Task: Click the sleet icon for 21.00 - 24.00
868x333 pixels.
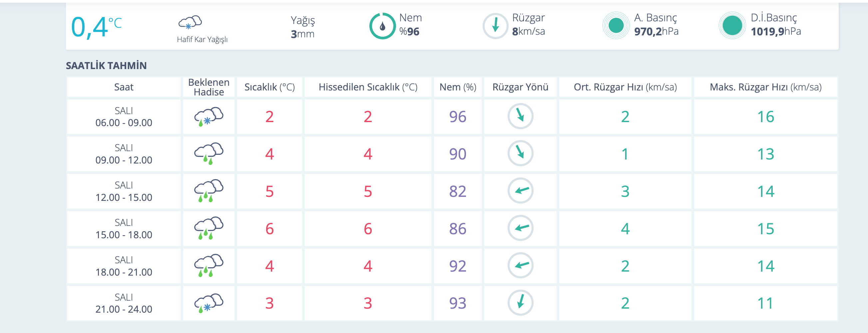Action: (209, 303)
